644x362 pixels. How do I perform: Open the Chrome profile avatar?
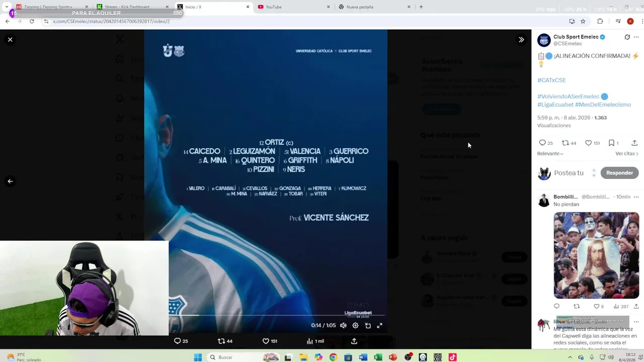coord(630,21)
